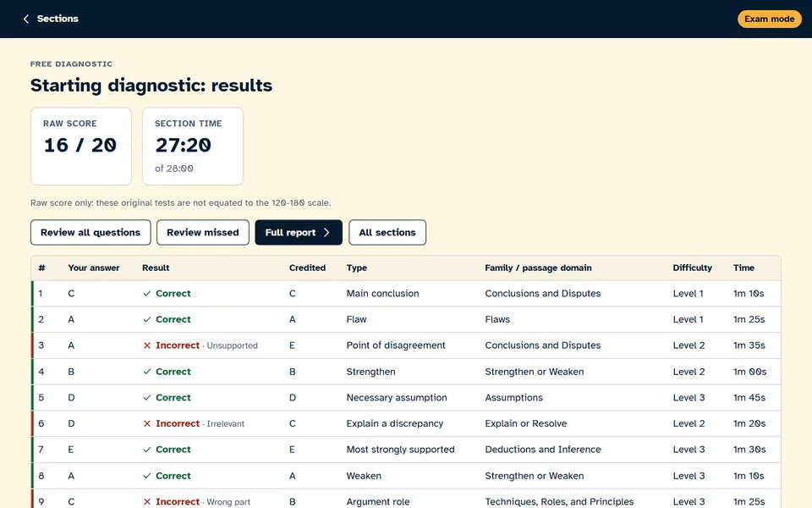Image resolution: width=812 pixels, height=508 pixels.
Task: Click the green checkmark in row 2
Action: click(147, 319)
